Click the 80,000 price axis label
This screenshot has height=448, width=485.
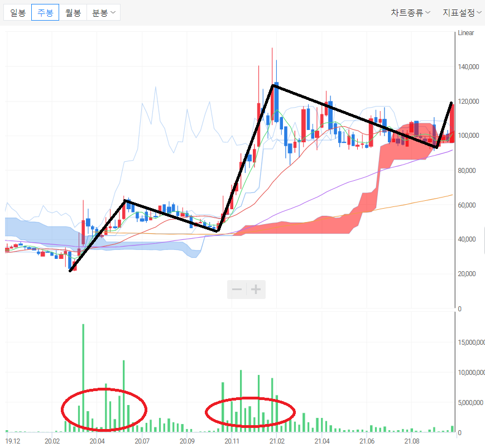point(467,170)
